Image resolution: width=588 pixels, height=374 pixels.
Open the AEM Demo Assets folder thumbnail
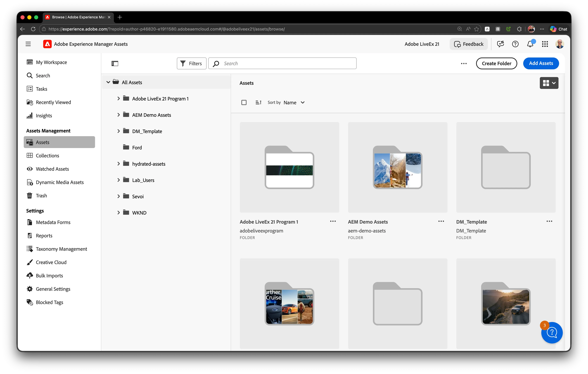397,167
